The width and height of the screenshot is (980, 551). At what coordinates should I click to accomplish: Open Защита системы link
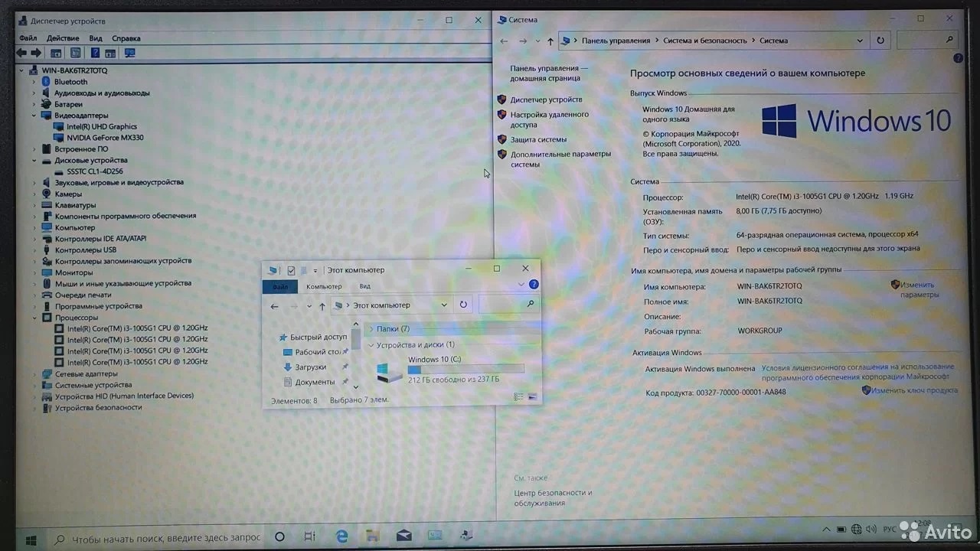538,139
